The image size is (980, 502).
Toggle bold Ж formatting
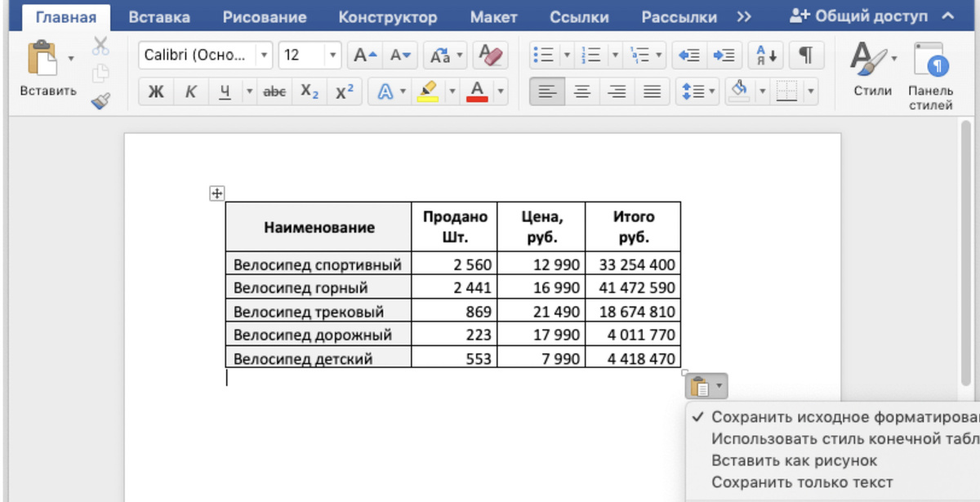[156, 92]
